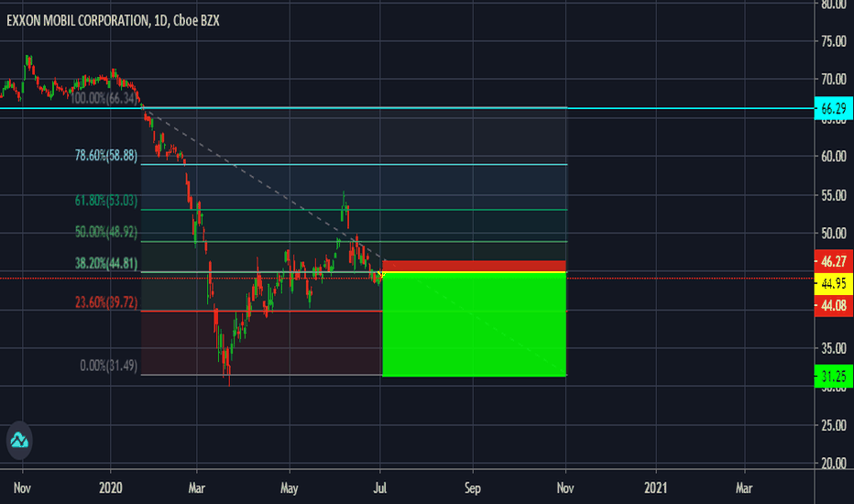
Task: Click the round TradingView logo icon
Action: click(19, 440)
